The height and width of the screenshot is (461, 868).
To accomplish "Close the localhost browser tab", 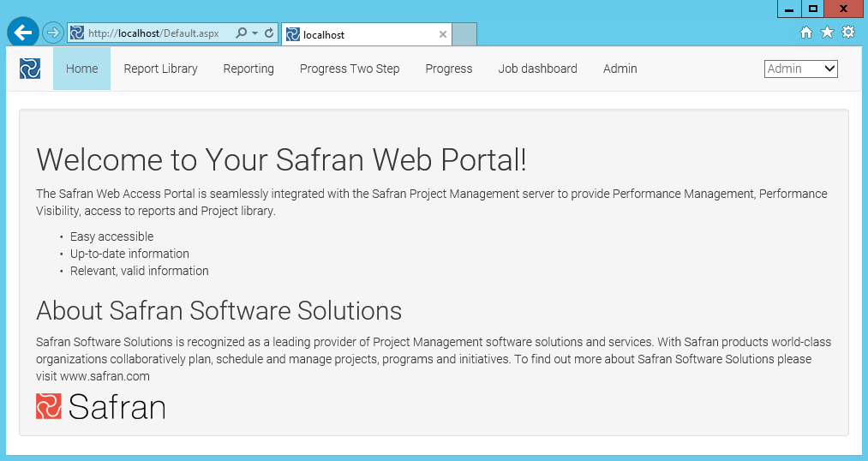I will 442,35.
